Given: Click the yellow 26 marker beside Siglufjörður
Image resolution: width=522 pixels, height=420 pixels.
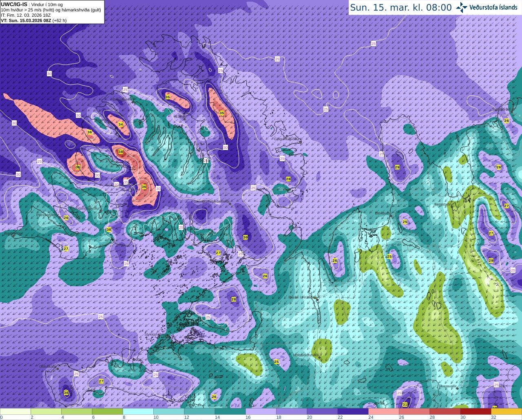Looking at the screenshot, I should point(507,120).
